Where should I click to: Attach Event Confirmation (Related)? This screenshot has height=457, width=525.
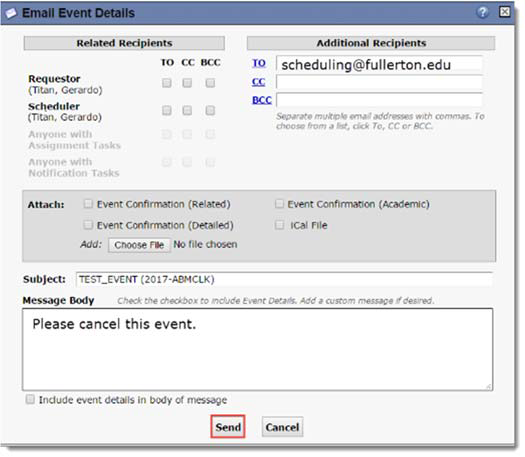coord(88,204)
